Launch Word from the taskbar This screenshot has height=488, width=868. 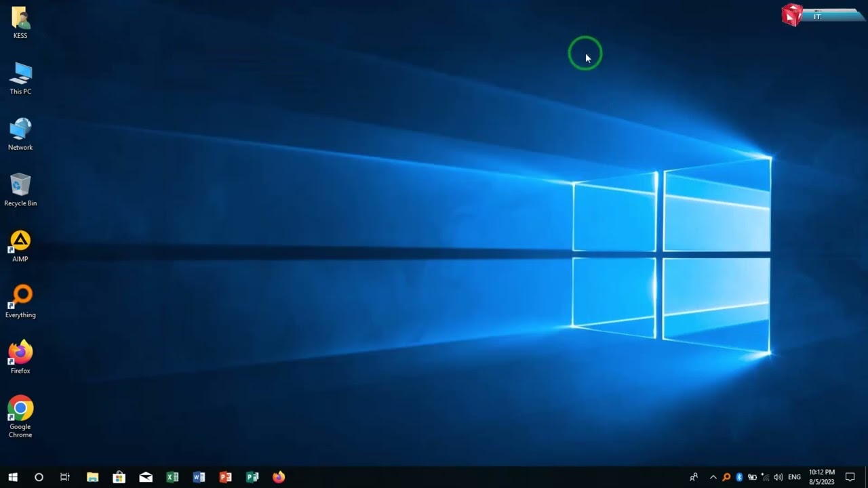[x=199, y=477]
